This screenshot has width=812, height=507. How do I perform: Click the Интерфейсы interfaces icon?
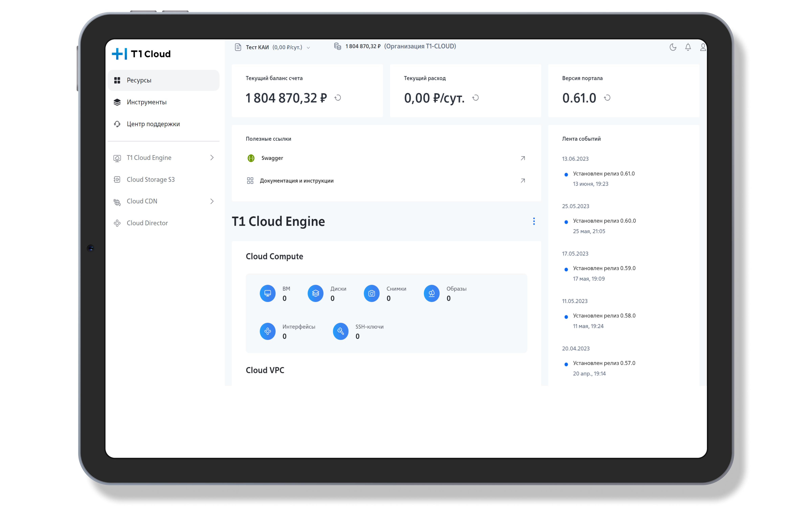(267, 331)
